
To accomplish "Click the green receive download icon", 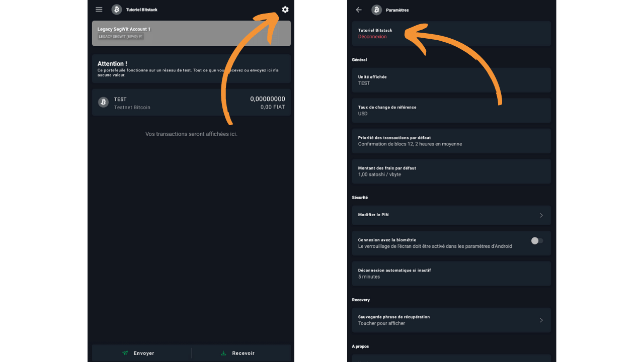I will 223,353.
